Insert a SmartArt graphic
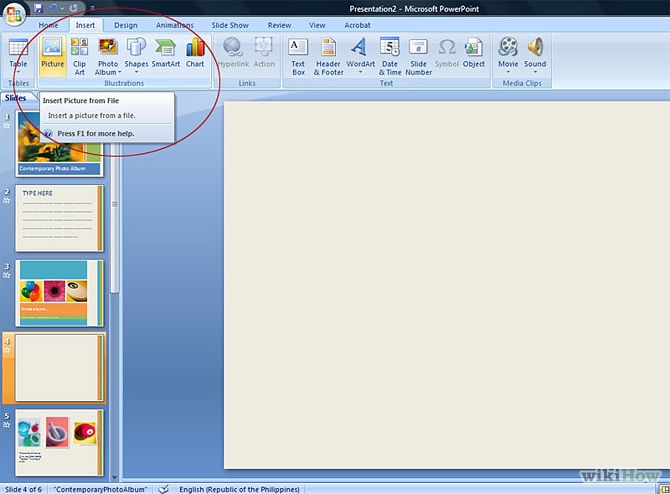Viewport: 670px width, 494px height. (x=166, y=52)
